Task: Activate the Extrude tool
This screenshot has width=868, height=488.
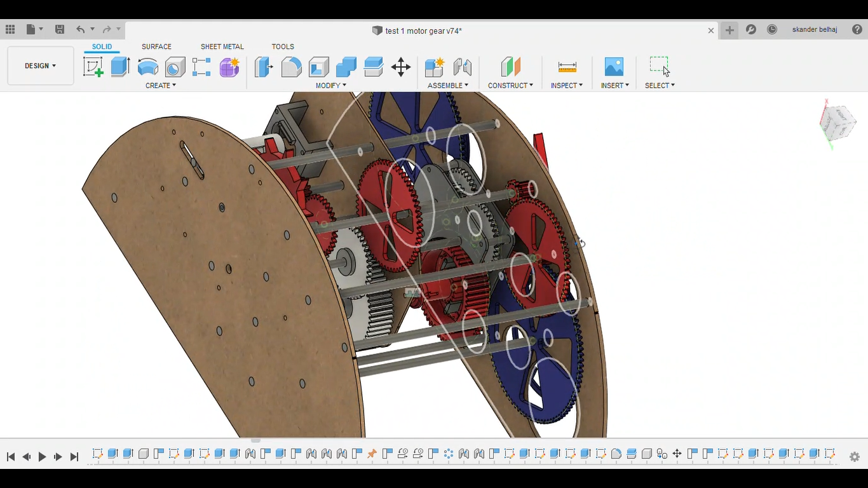Action: [x=120, y=66]
